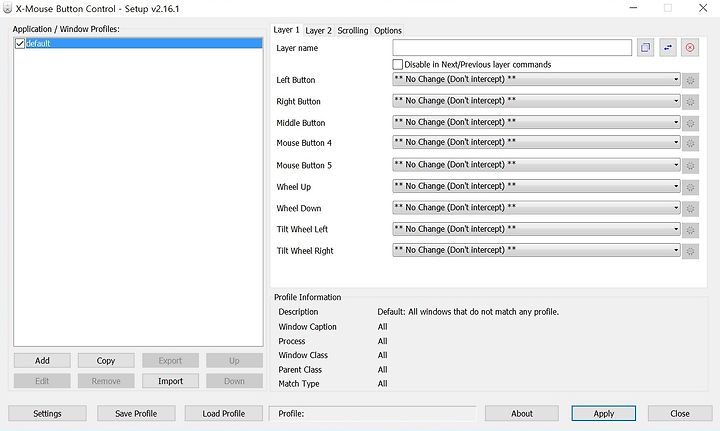Expand the Right Button action dropdown
720x431 pixels.
tap(536, 101)
